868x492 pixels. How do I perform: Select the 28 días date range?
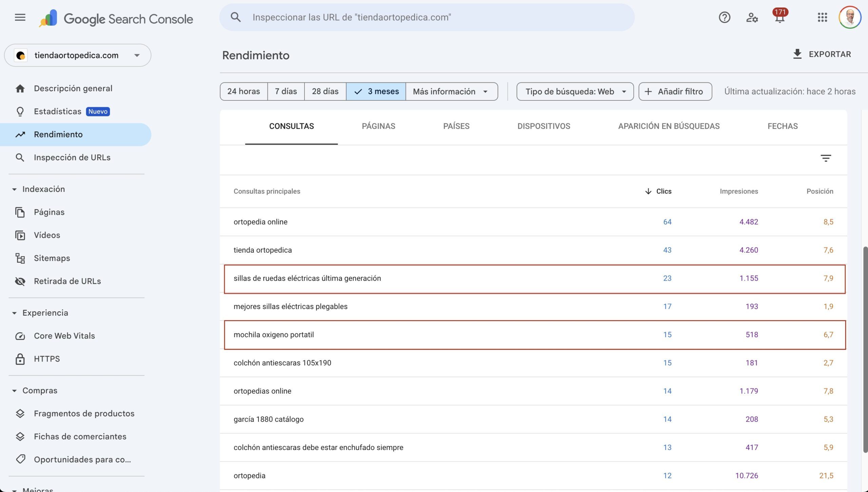[325, 92]
